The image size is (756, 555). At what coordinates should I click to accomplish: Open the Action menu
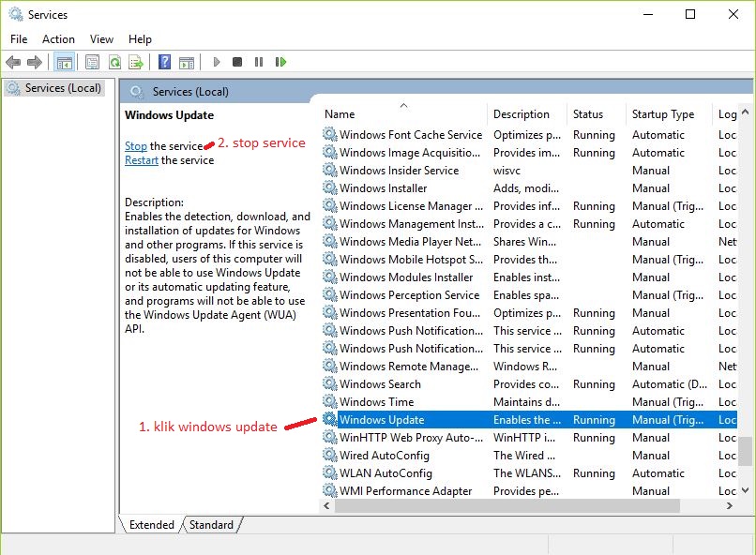click(58, 38)
